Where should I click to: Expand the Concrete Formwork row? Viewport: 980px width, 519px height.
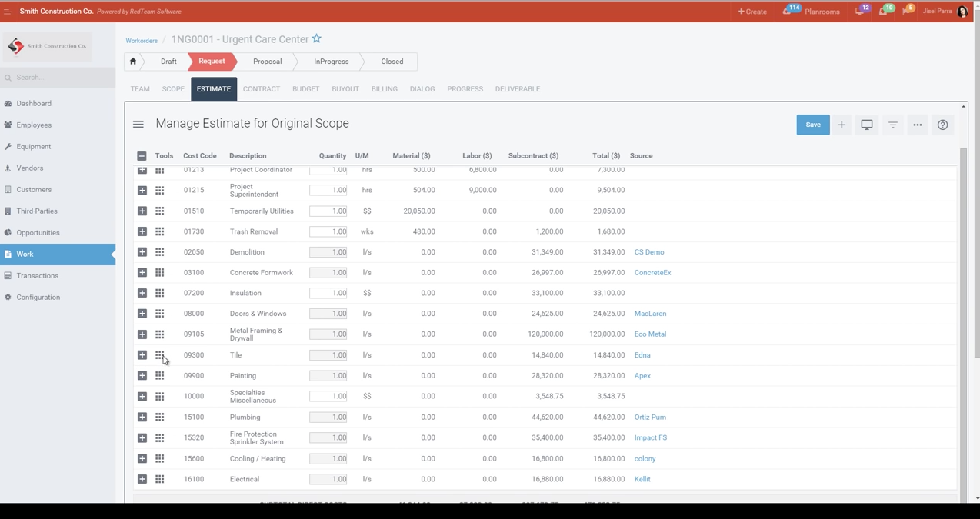point(142,272)
